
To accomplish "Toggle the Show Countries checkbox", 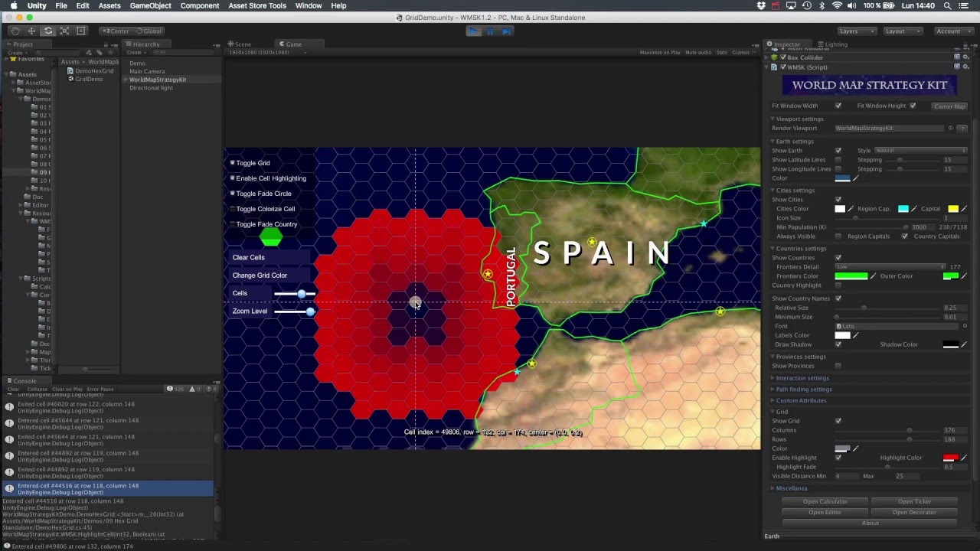I will coord(839,257).
